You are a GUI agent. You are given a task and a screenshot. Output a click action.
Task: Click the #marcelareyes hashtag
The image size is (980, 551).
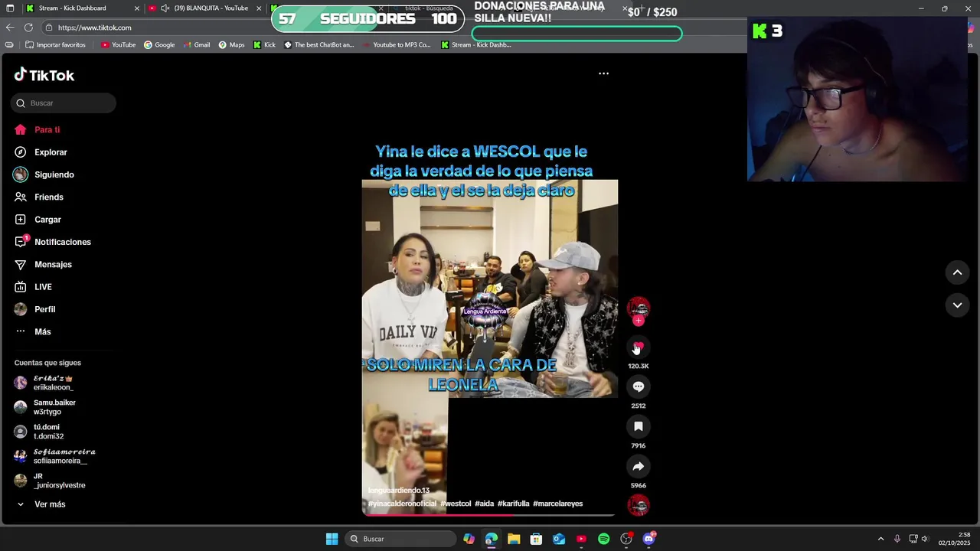558,504
